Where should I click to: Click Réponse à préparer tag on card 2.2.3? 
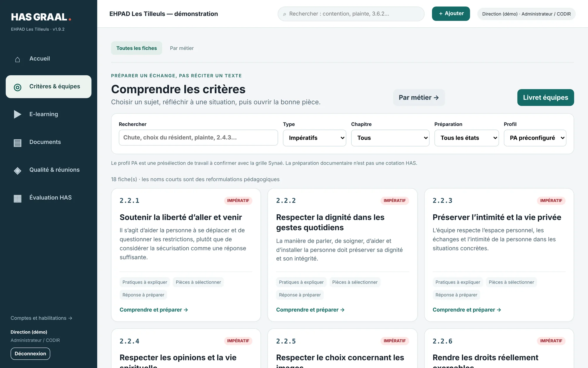click(x=456, y=295)
